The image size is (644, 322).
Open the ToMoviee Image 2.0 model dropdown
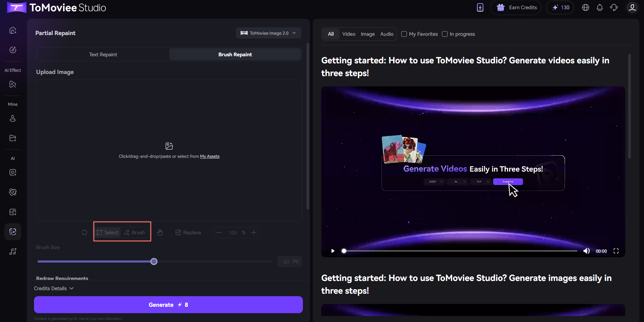(x=269, y=33)
